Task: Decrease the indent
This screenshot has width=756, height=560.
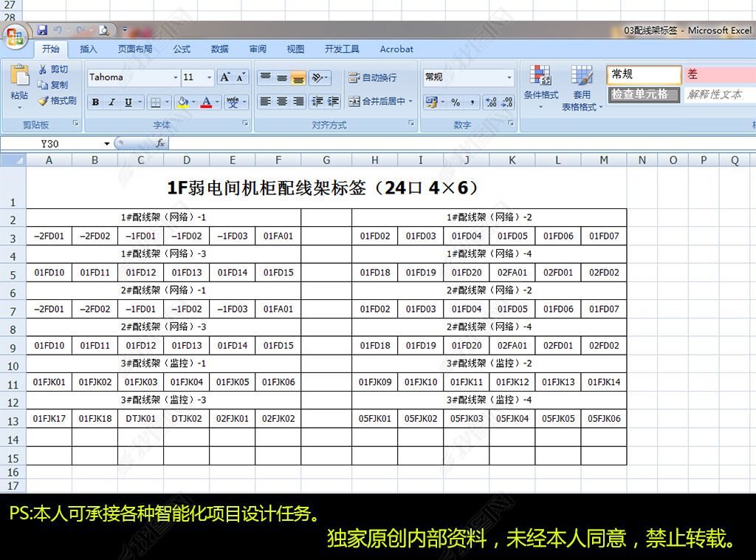Action: 317,101
